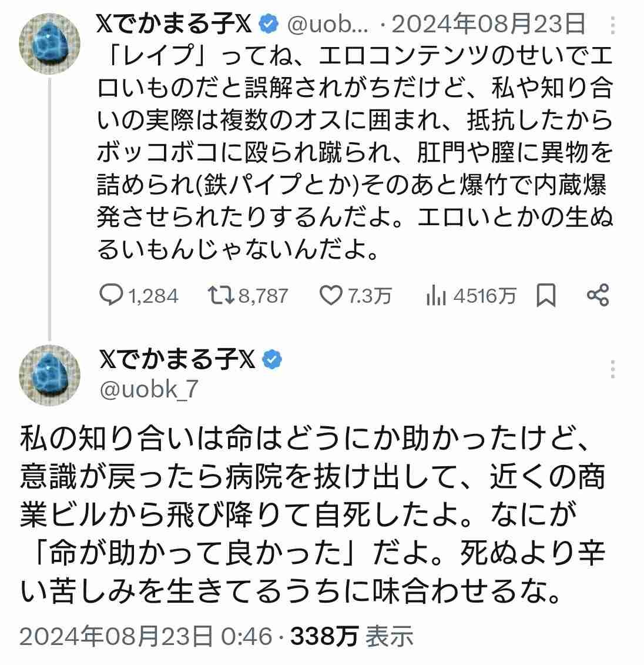The image size is (644, 665).
Task: Click the reply speech bubble icon
Action: click(110, 295)
